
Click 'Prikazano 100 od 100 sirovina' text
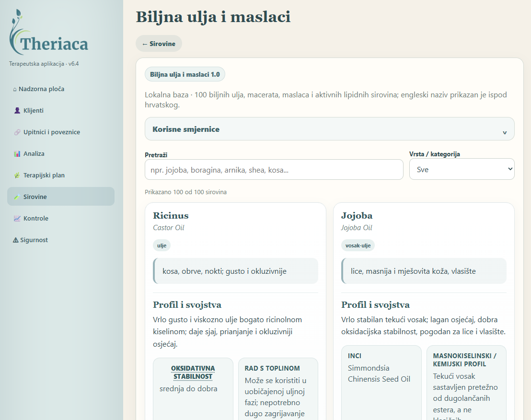pos(185,192)
